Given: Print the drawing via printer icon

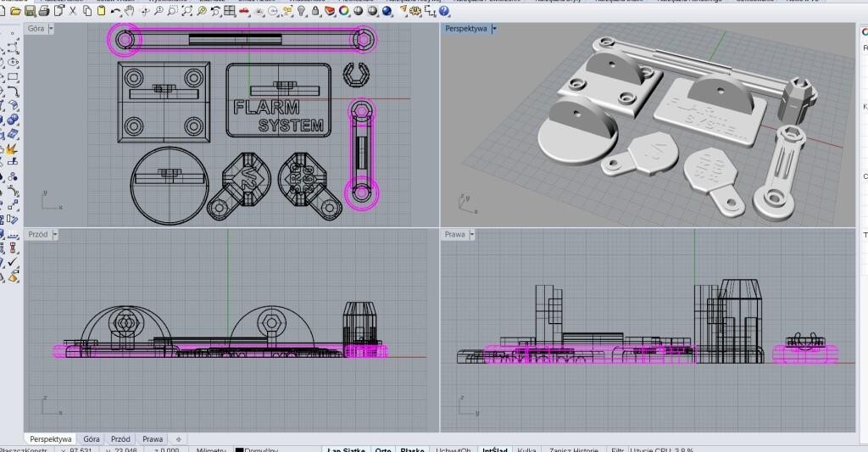Looking at the screenshot, I should tap(44, 10).
